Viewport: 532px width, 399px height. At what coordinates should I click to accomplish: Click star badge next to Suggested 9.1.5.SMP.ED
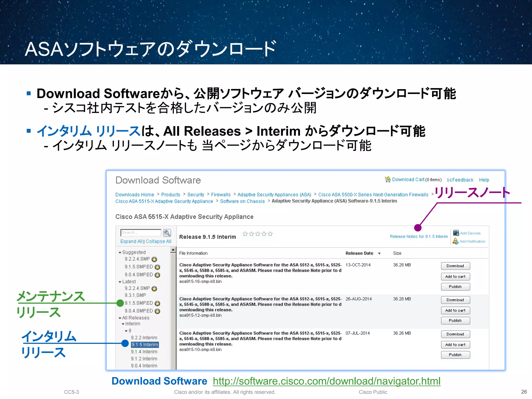pos(157,267)
